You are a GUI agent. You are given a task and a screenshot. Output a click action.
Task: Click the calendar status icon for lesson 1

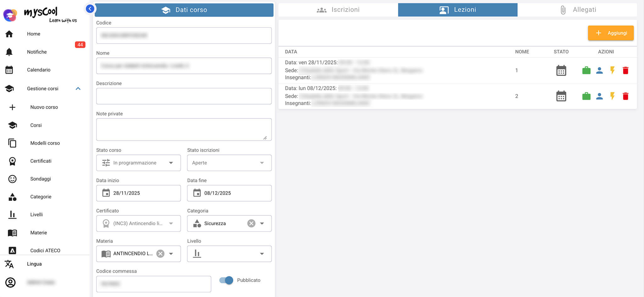pos(561,70)
